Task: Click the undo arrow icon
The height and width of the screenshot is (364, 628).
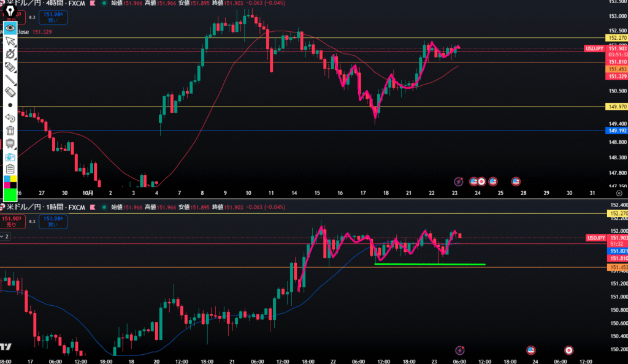Action: (x=10, y=117)
